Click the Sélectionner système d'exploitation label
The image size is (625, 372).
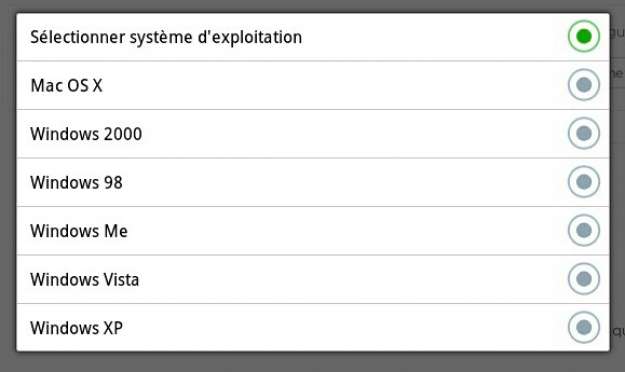point(166,37)
